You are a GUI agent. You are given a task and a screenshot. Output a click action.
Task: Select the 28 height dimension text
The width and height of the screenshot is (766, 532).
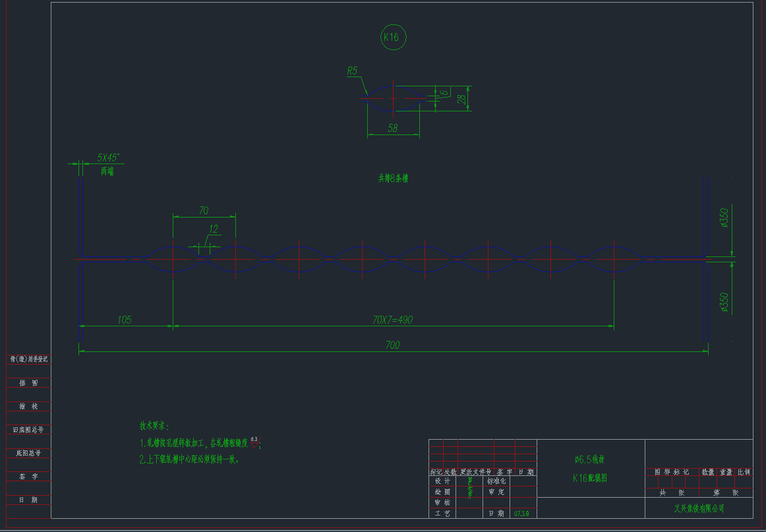tap(461, 100)
